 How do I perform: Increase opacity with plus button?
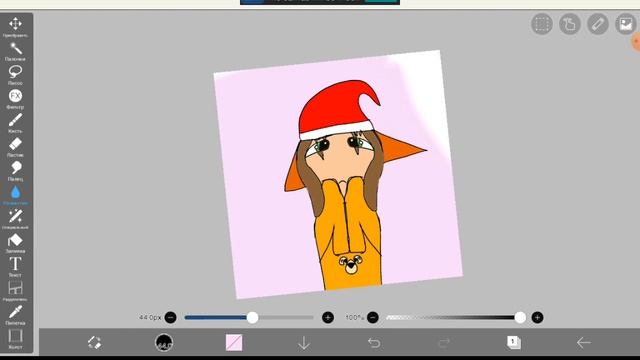[x=537, y=317]
